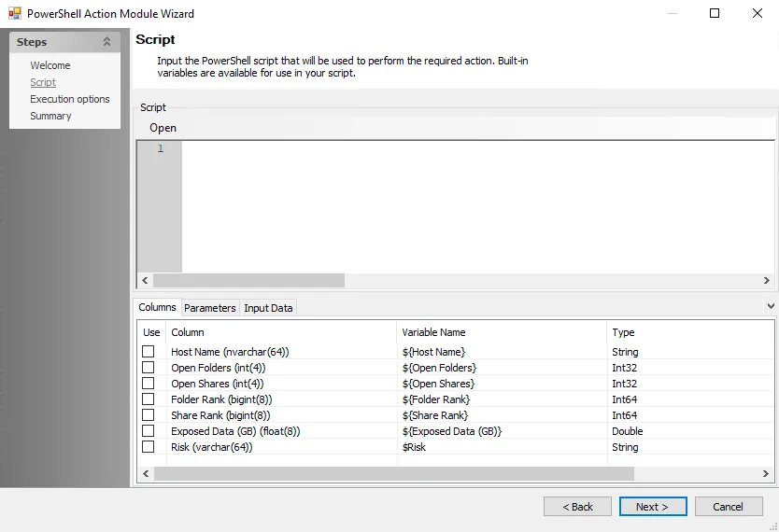Image resolution: width=779 pixels, height=532 pixels.
Task: Select the Open Shares (int(4)) cell
Action: (x=282, y=384)
